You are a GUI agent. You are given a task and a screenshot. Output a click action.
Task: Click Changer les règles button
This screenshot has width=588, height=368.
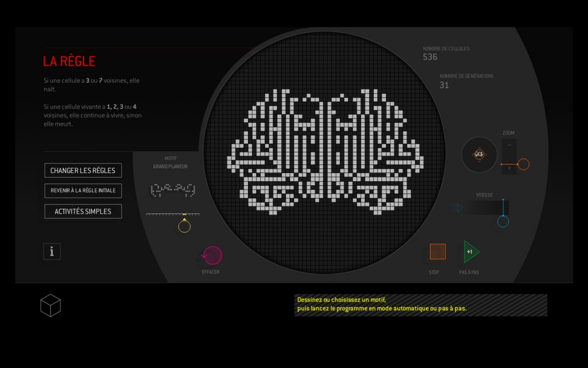[x=83, y=170]
